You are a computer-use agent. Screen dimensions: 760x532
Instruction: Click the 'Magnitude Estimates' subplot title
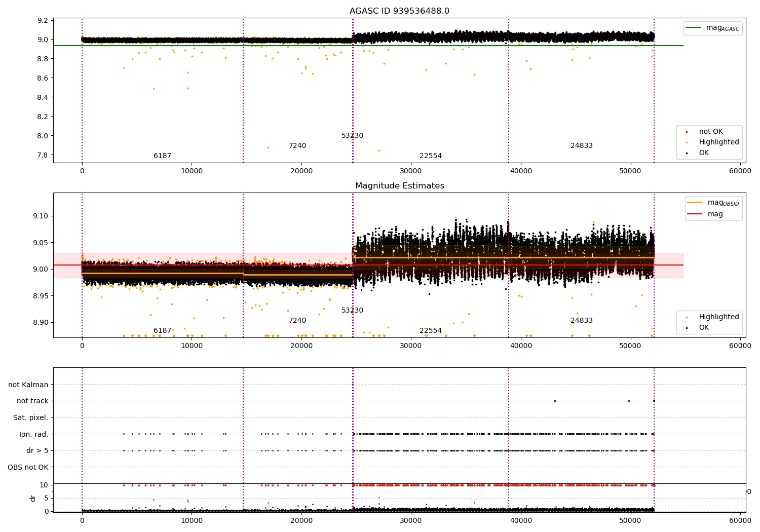click(399, 186)
